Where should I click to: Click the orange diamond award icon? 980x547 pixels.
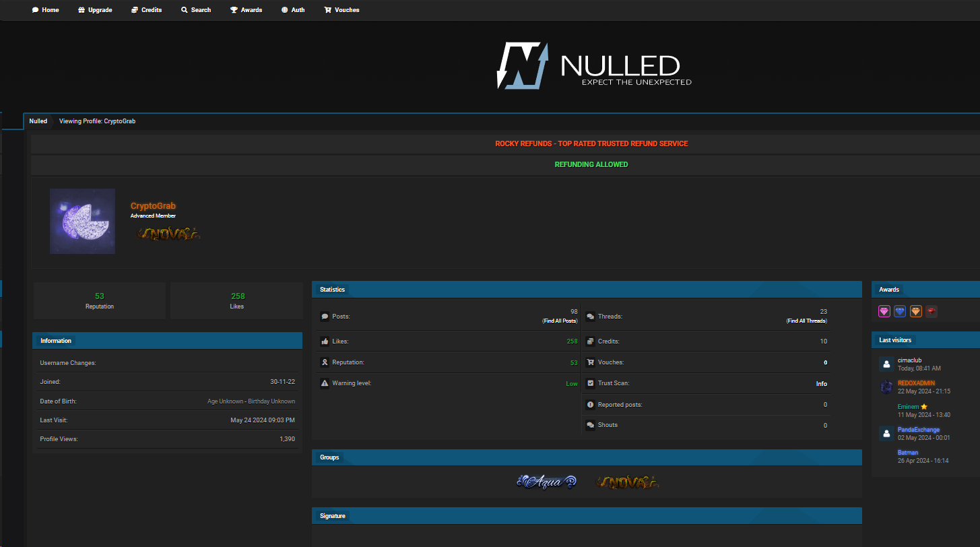pos(916,311)
